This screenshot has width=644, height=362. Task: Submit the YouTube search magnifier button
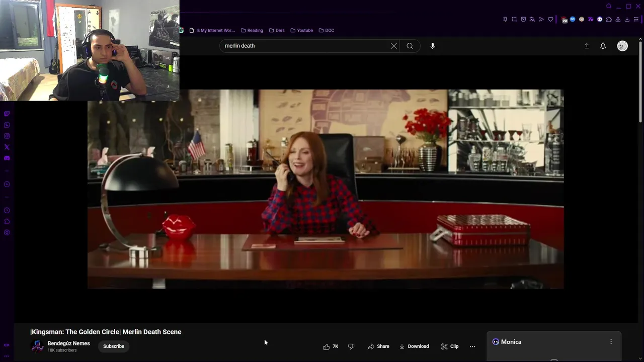(410, 46)
